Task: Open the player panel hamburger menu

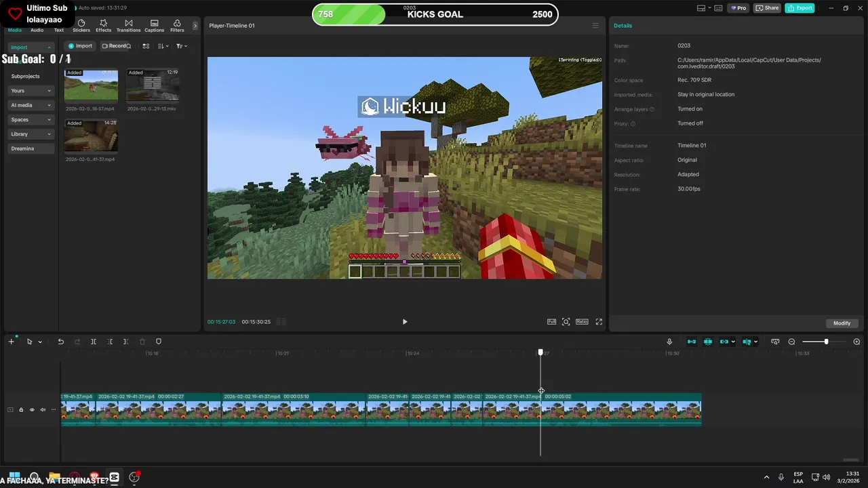Action: (595, 26)
